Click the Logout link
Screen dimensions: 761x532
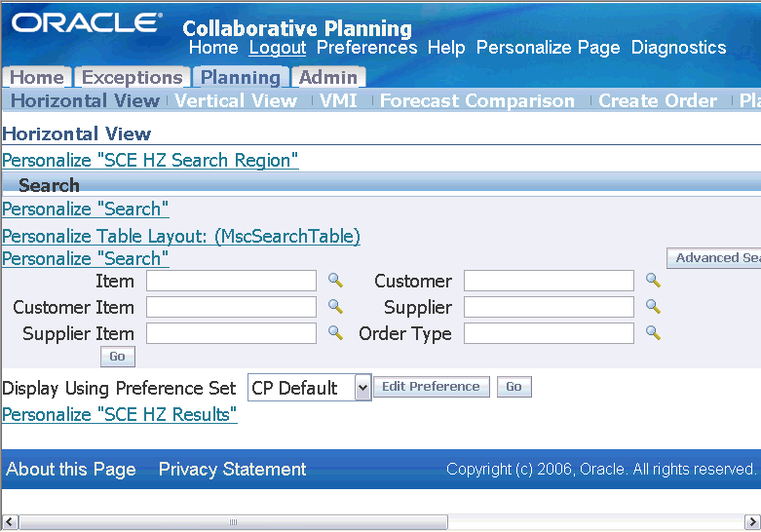[x=278, y=48]
